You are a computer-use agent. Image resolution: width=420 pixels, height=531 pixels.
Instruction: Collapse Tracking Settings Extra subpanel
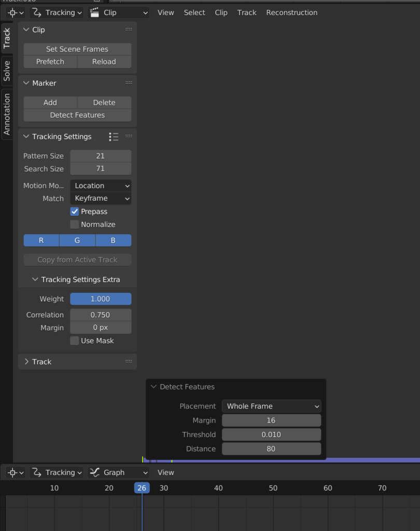[35, 280]
